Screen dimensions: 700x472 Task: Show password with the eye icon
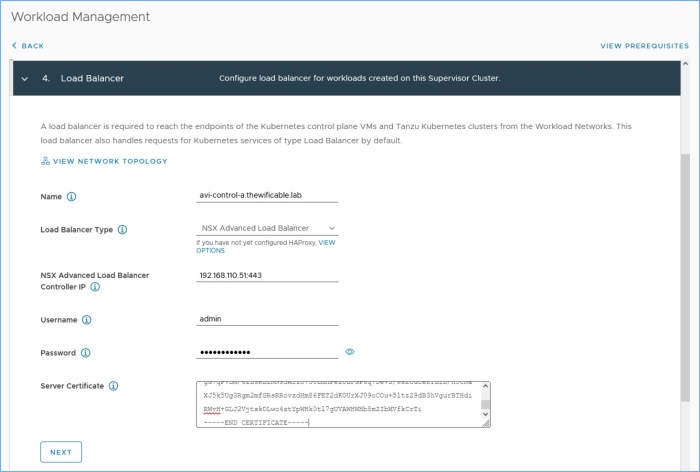point(350,352)
